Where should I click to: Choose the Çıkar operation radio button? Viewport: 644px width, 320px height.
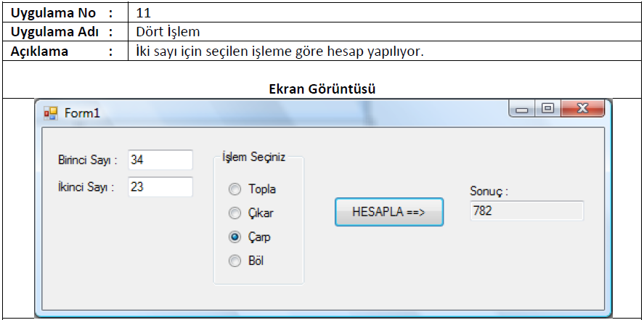pos(235,213)
